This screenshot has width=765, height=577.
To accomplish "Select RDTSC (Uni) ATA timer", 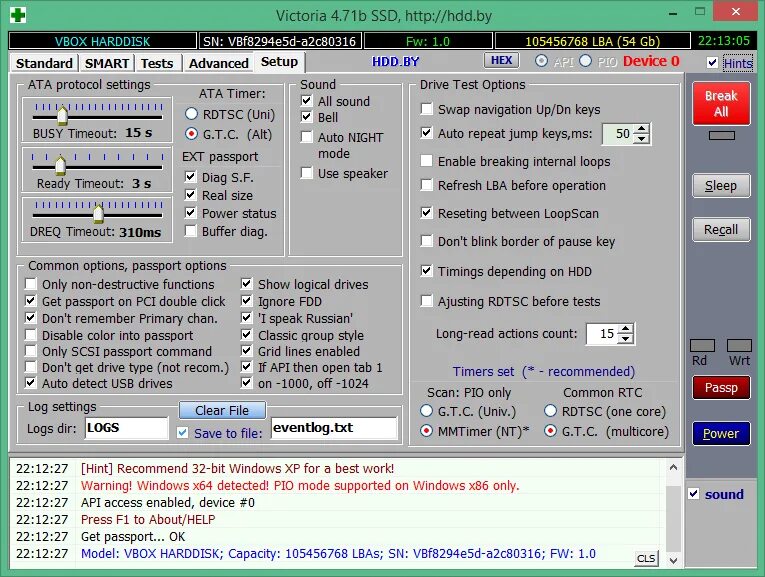I will (x=191, y=114).
